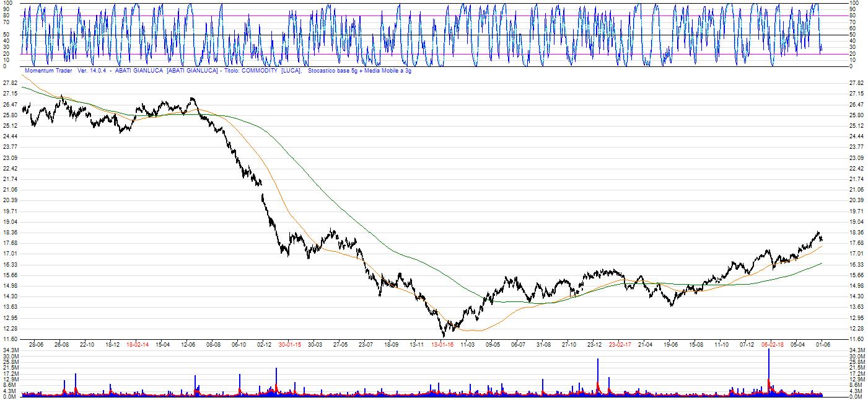This screenshot has height=400, width=868.
Task: Select the 05-04 date label
Action: tap(798, 344)
